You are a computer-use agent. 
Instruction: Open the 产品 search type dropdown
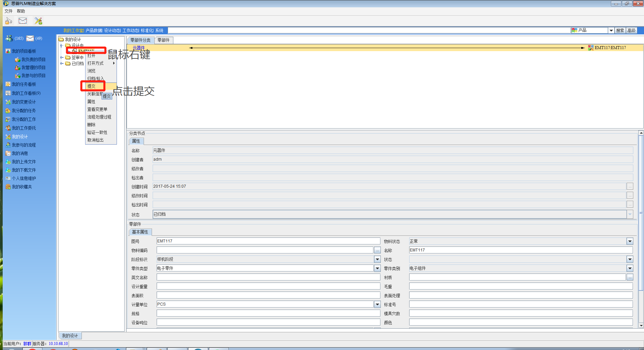click(x=611, y=30)
